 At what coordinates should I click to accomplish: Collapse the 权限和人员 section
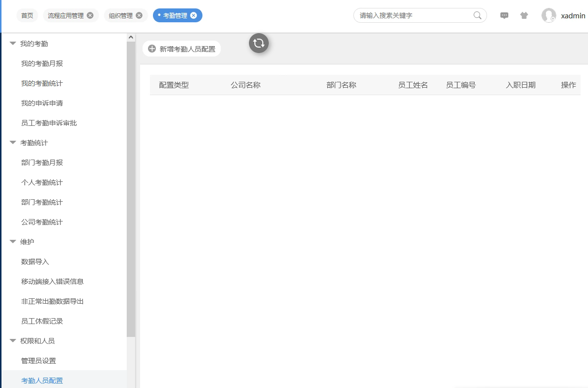tap(13, 341)
